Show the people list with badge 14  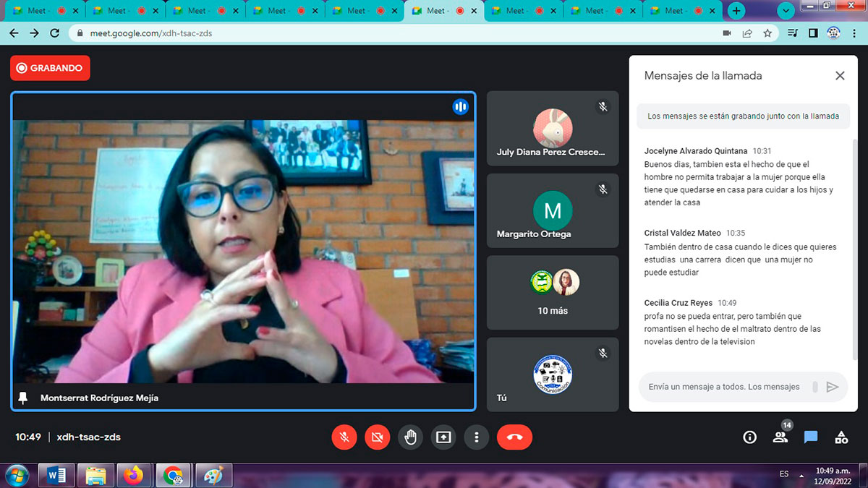point(780,437)
